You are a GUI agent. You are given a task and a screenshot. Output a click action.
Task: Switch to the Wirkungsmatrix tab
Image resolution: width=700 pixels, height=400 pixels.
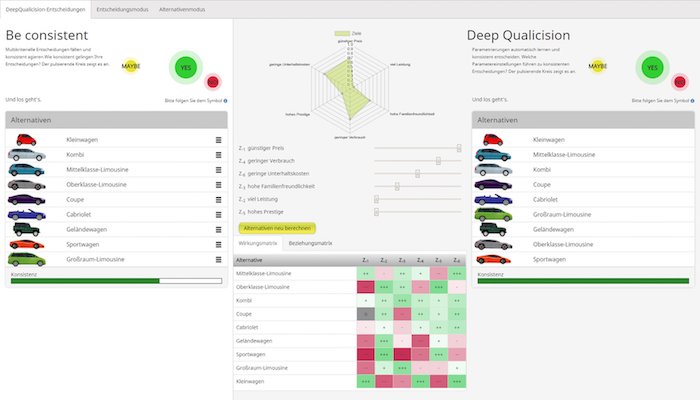coord(258,243)
